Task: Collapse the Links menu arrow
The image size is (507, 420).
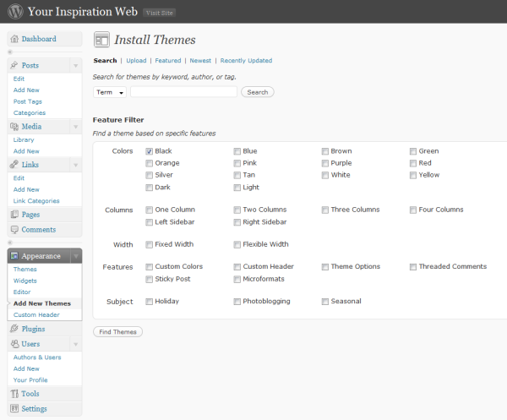Action: click(x=76, y=165)
